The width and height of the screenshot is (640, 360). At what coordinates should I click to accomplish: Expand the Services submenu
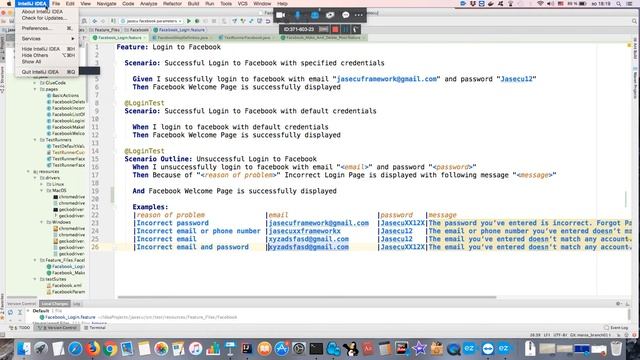pyautogui.click(x=47, y=38)
